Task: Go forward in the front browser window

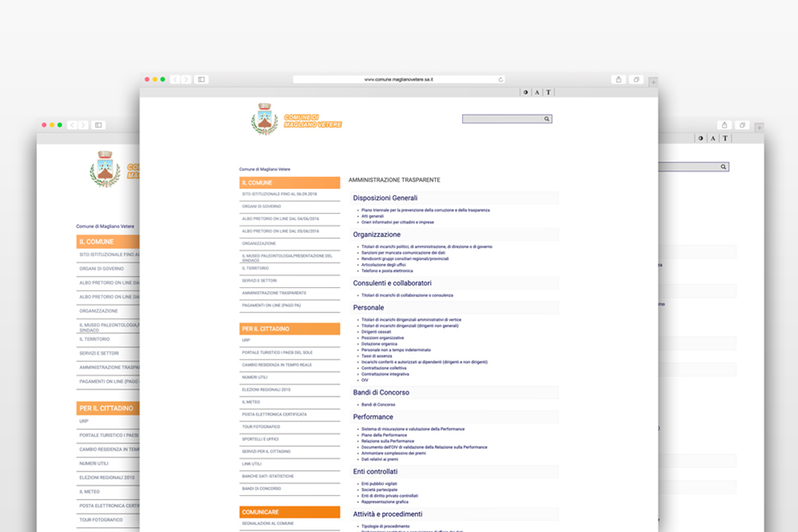Action: click(186, 79)
